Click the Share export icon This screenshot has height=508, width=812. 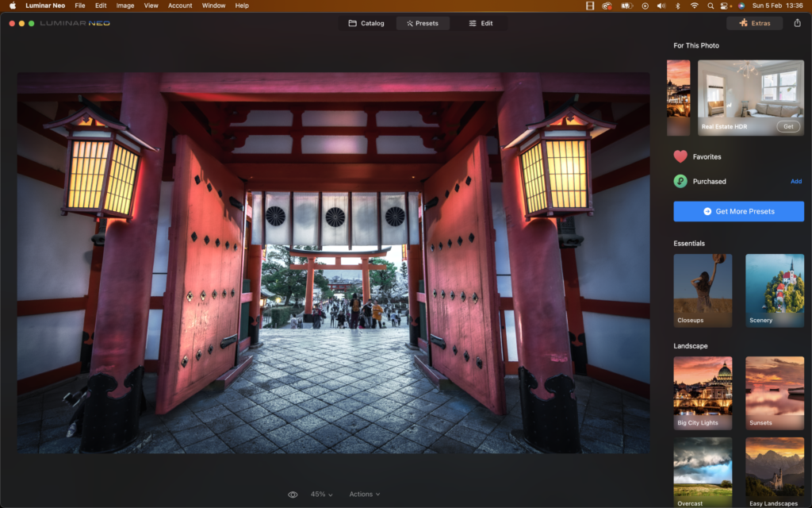pyautogui.click(x=797, y=23)
